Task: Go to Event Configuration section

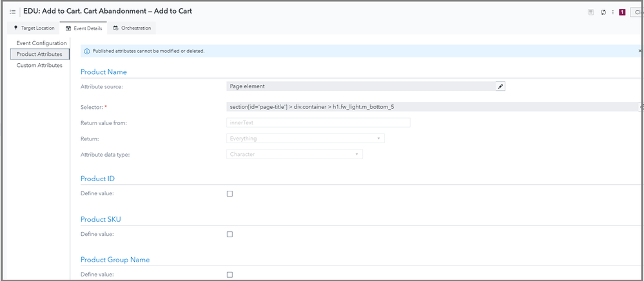Action: click(x=41, y=43)
